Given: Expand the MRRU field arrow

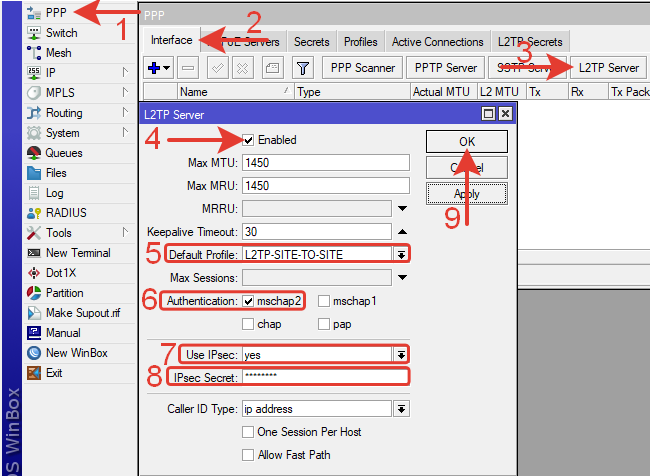Looking at the screenshot, I should [x=402, y=209].
